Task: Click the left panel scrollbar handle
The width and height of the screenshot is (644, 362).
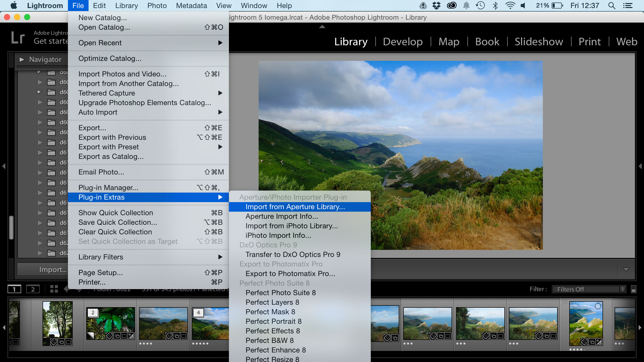Action: tap(11, 228)
